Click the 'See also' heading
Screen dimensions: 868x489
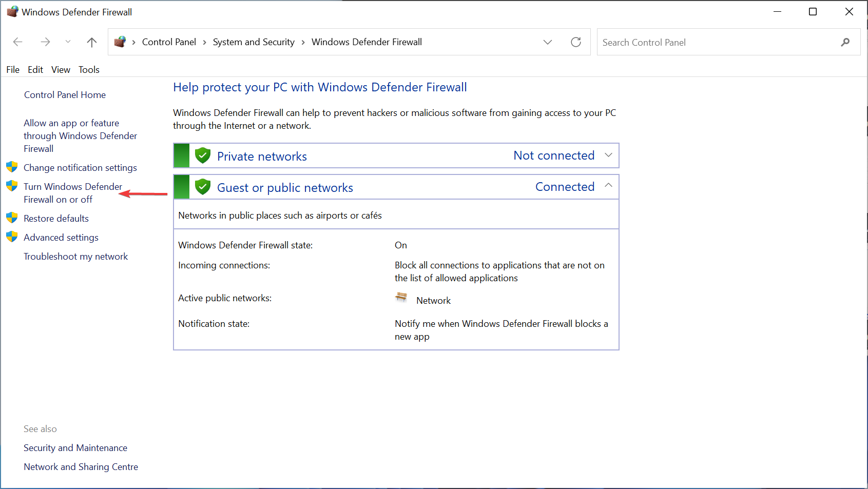coord(40,429)
